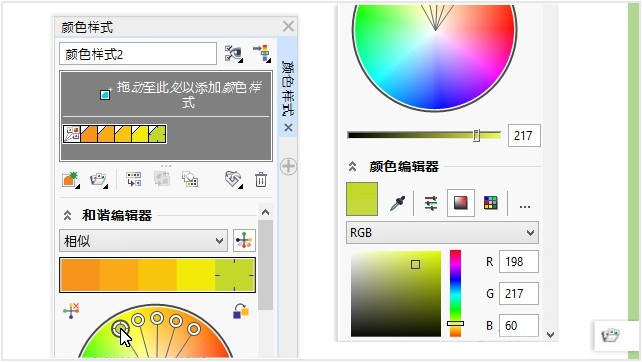Image resolution: width=642 pixels, height=362 pixels.
Task: Select the eyedropper tool
Action: (397, 203)
